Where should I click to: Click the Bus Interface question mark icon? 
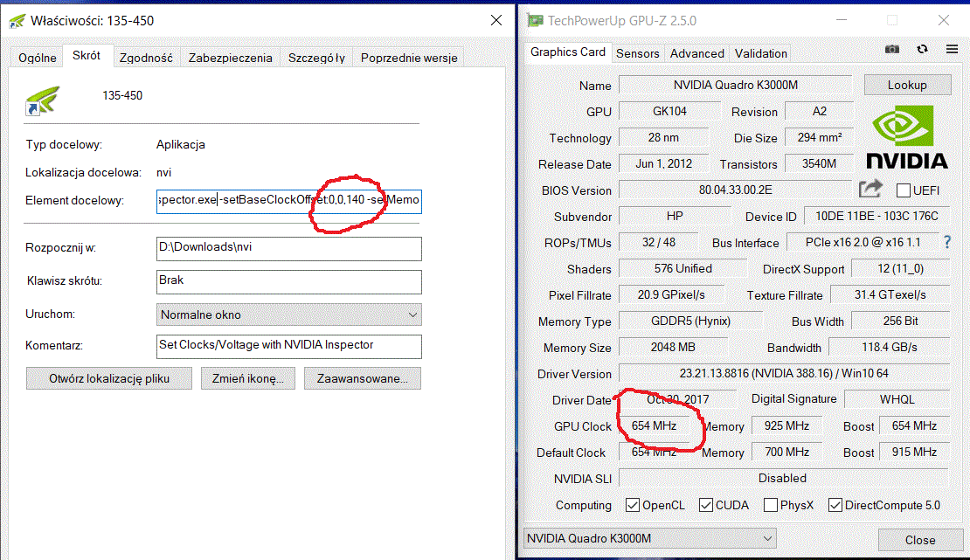(x=947, y=242)
